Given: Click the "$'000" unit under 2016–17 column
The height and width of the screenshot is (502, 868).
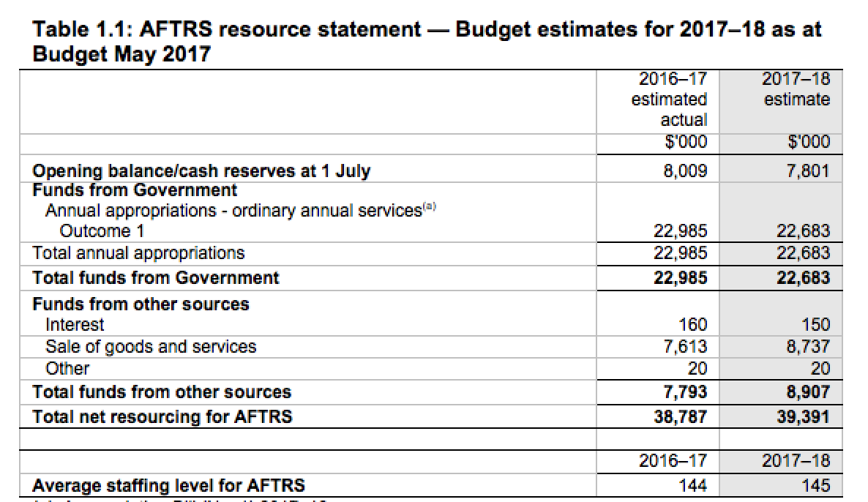Looking at the screenshot, I should [686, 142].
